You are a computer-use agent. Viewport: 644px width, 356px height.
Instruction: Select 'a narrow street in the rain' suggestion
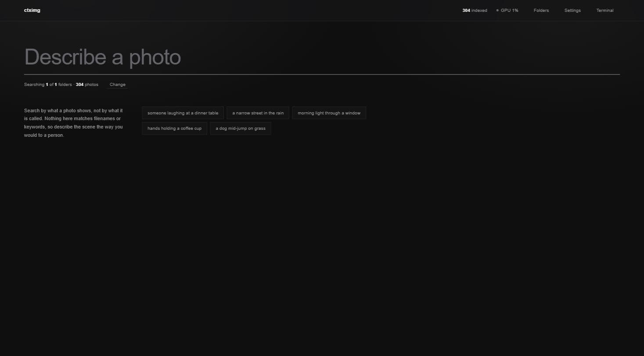click(258, 113)
